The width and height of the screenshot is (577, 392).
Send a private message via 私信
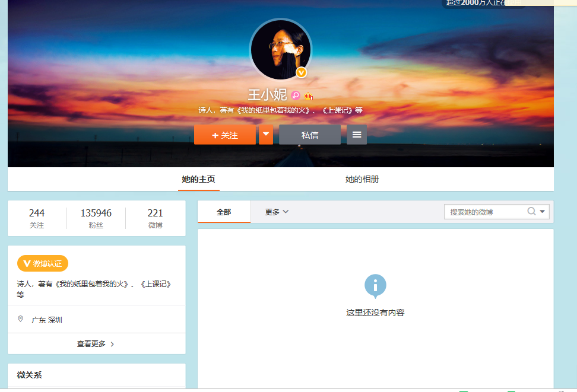[310, 135]
